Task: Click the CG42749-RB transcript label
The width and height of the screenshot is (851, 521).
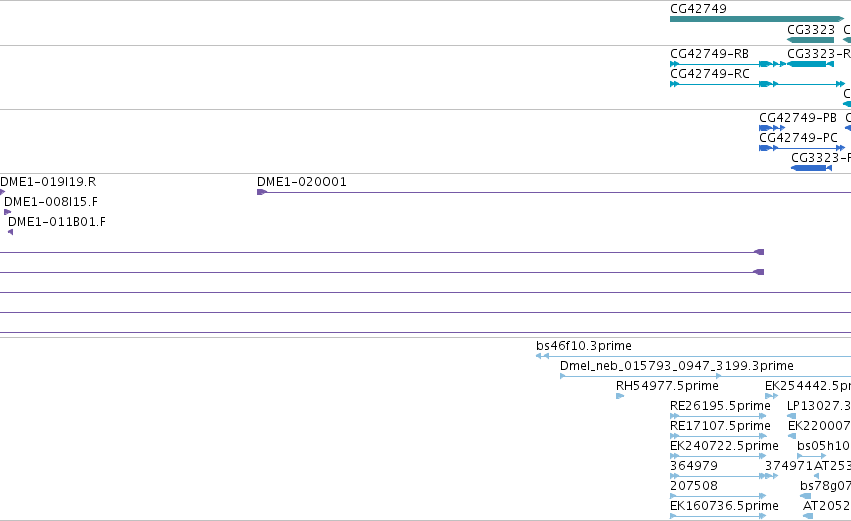Action: click(x=709, y=54)
